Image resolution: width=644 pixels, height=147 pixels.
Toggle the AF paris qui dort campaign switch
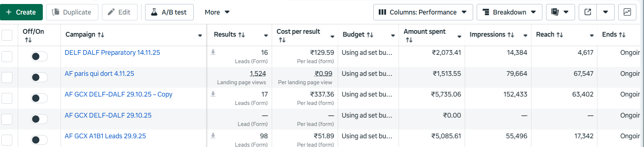(x=39, y=77)
